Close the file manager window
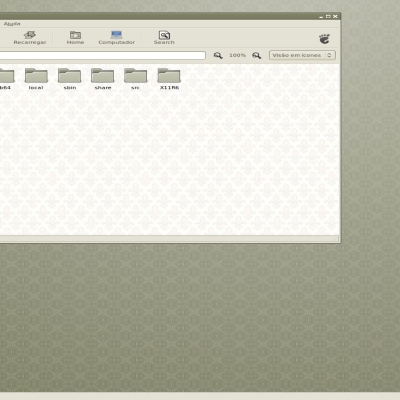Viewport: 400px width, 400px height. tap(335, 16)
